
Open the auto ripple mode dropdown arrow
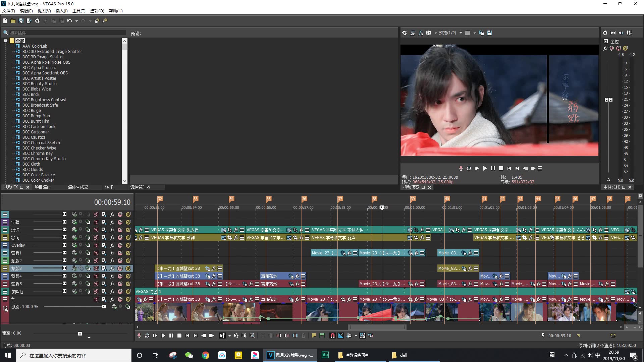pos(356,336)
